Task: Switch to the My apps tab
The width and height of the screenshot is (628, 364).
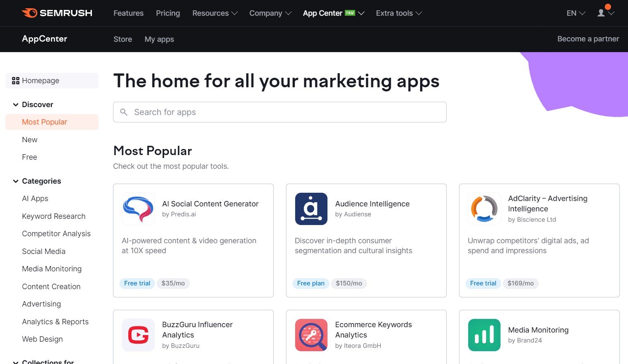Action: pyautogui.click(x=159, y=39)
